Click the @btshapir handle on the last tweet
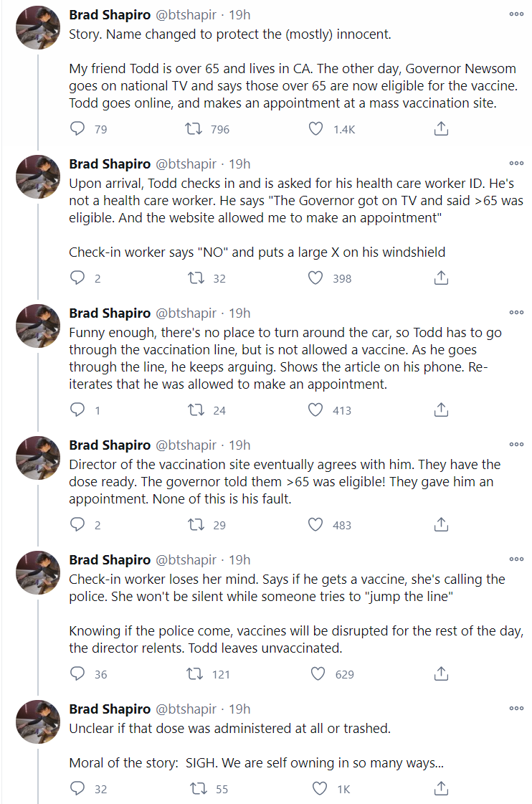Image resolution: width=532 pixels, height=804 pixels. coord(186,709)
